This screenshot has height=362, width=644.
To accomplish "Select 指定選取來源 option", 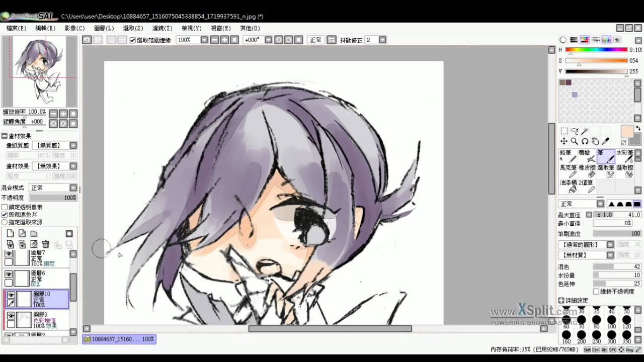I will click(x=5, y=222).
